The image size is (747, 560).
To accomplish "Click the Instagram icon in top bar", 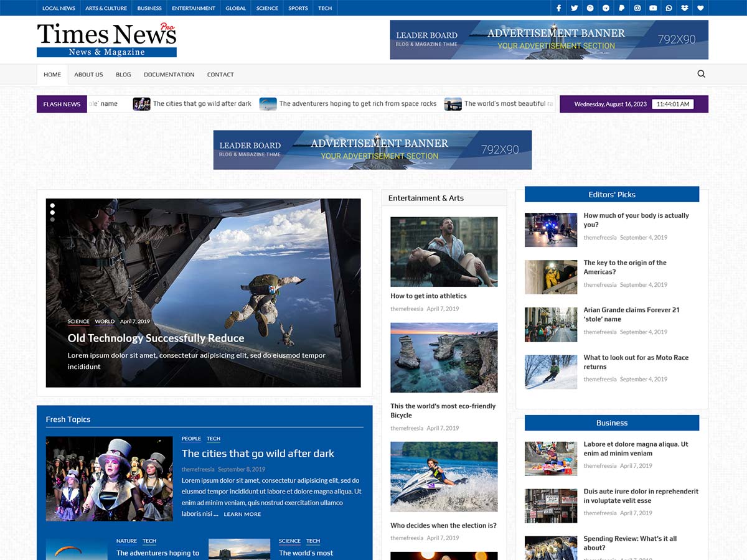I will tap(637, 8).
